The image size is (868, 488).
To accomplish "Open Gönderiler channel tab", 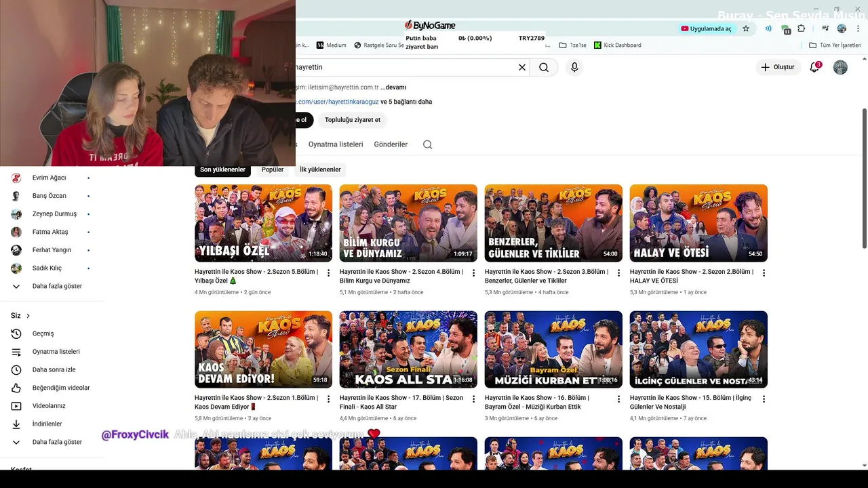I will [391, 144].
